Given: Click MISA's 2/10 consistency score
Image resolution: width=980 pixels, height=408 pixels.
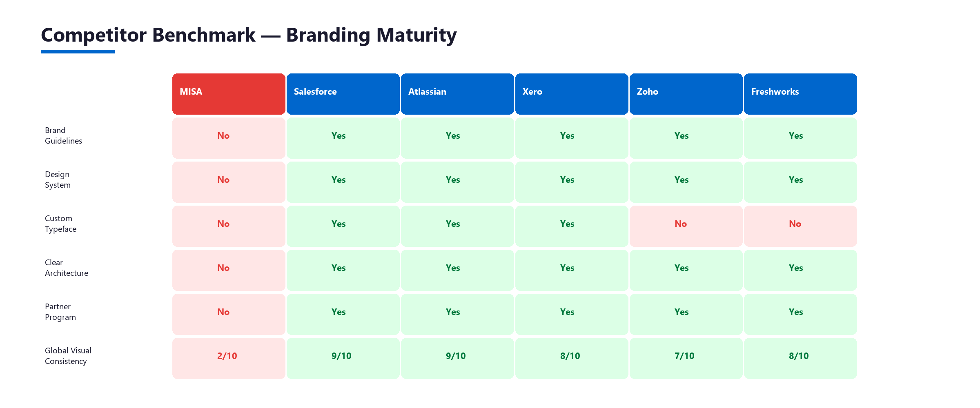Looking at the screenshot, I should coord(228,357).
